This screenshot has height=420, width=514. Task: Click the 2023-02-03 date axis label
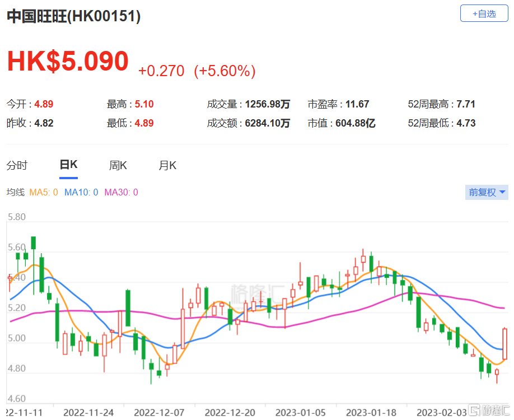pyautogui.click(x=442, y=413)
